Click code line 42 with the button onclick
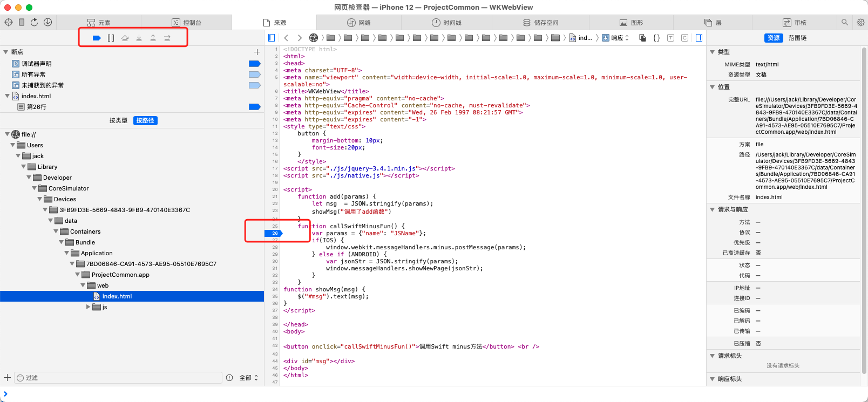Screen dimensions: 868x402 coord(411,346)
